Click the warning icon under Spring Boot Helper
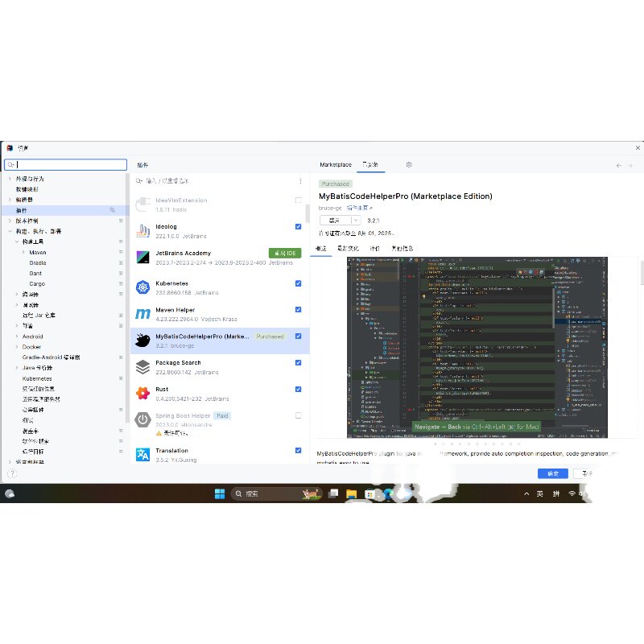This screenshot has width=644, height=644. click(159, 433)
